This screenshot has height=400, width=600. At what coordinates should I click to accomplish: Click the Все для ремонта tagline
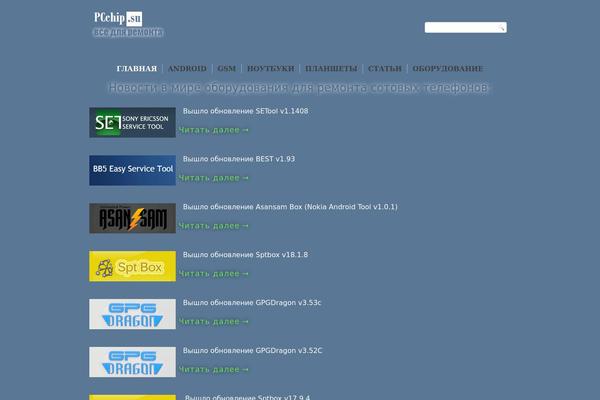tap(128, 33)
